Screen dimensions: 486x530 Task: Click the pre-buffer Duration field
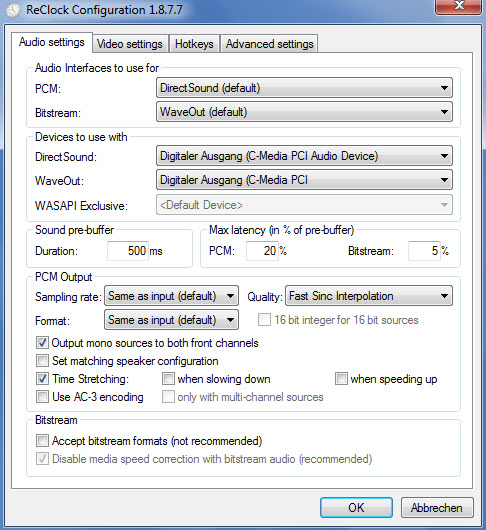point(128,251)
